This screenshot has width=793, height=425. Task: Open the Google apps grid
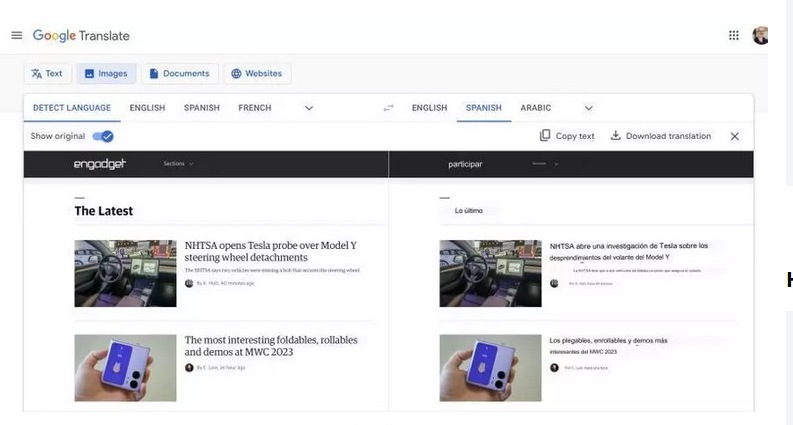tap(733, 36)
